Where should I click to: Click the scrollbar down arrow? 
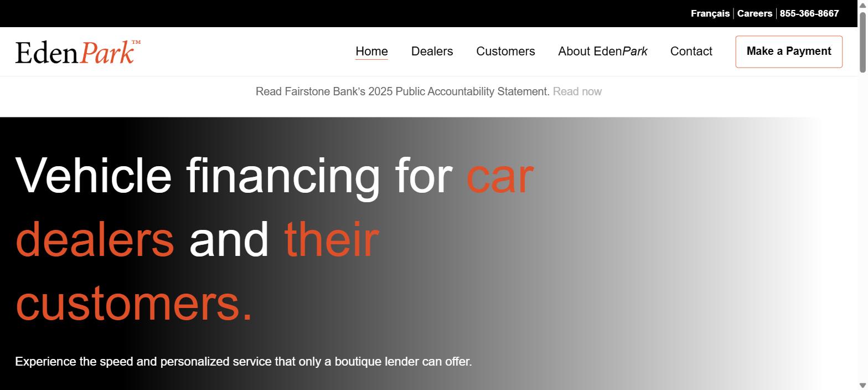[862, 386]
